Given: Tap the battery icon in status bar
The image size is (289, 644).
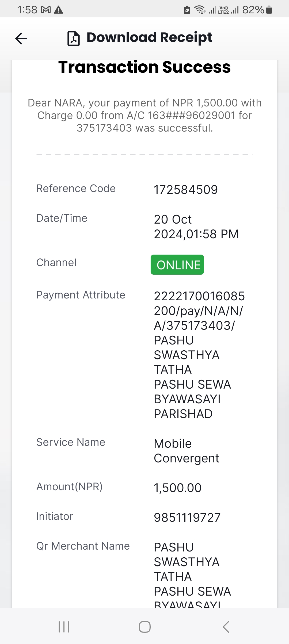Looking at the screenshot, I should [269, 10].
